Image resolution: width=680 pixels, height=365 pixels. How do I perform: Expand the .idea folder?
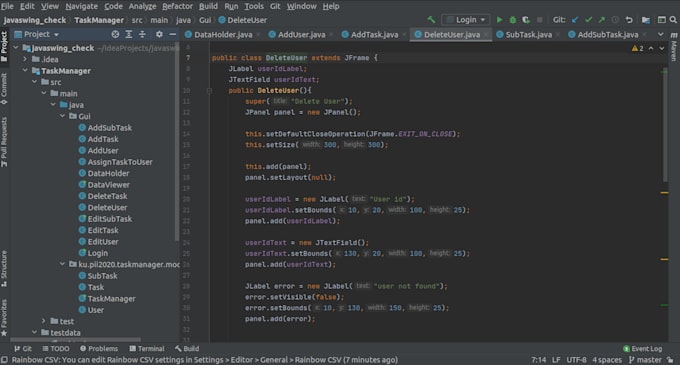pyautogui.click(x=25, y=59)
